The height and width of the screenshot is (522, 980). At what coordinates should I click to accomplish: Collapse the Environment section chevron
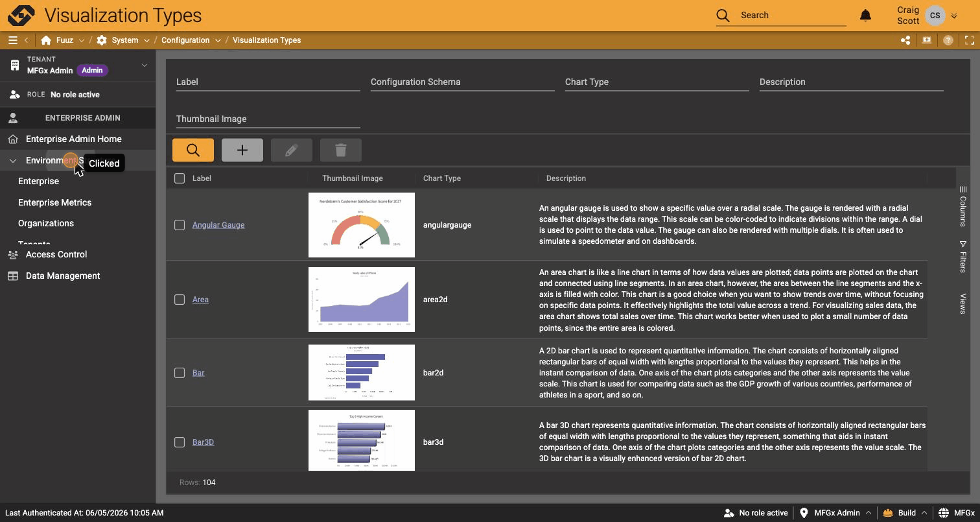click(x=12, y=161)
